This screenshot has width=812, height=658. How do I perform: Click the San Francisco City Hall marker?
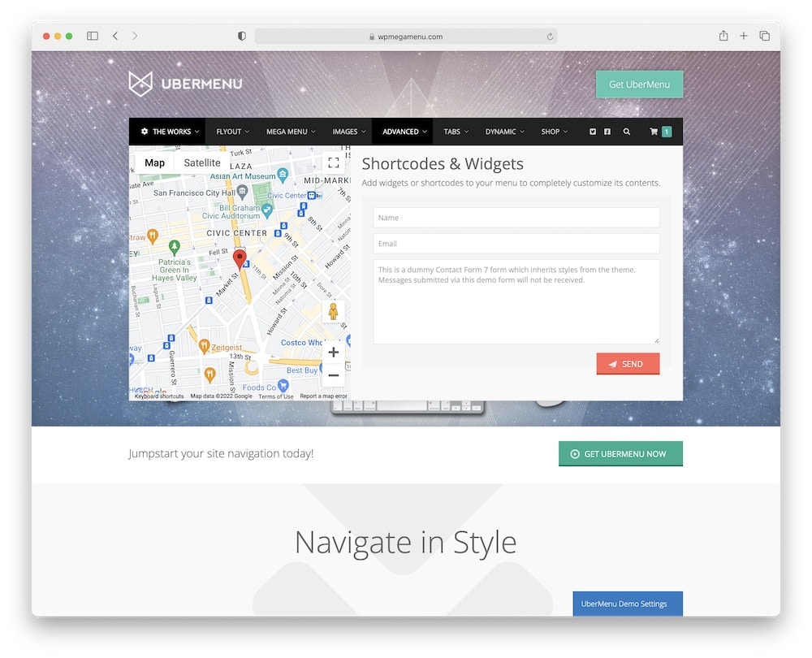tap(242, 193)
